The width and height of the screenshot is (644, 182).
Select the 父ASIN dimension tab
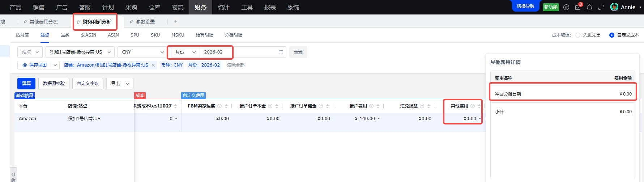(x=89, y=35)
